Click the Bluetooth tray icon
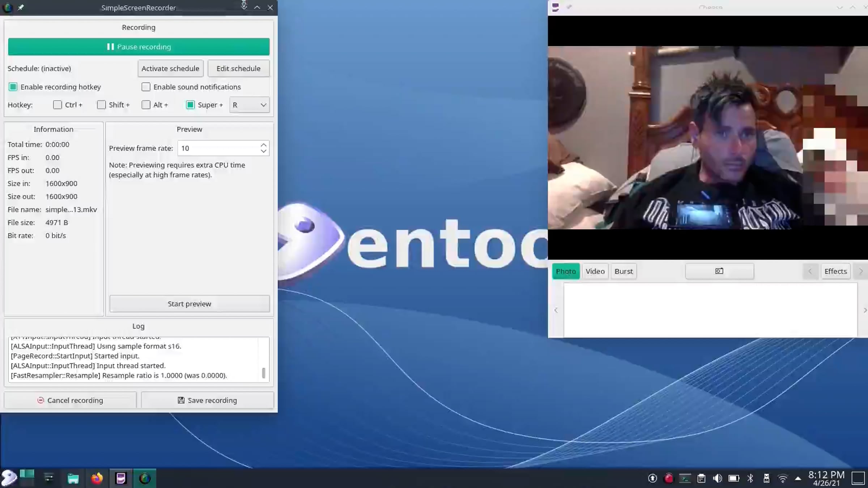Screen dimensions: 868x488 (750, 478)
